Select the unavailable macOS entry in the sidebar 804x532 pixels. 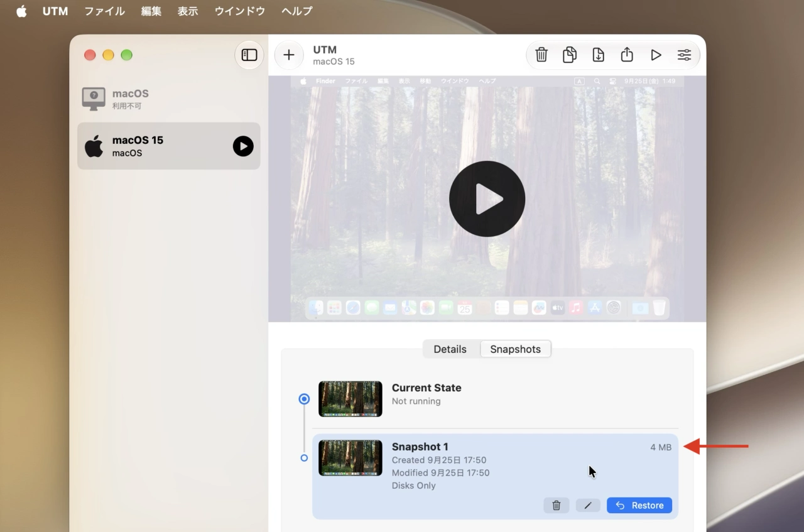tap(168, 99)
